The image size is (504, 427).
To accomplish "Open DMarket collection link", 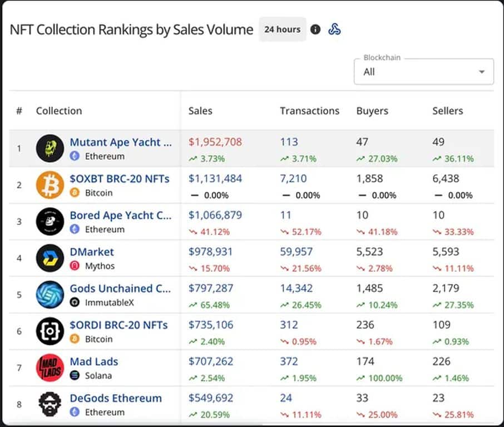I will pos(92,252).
